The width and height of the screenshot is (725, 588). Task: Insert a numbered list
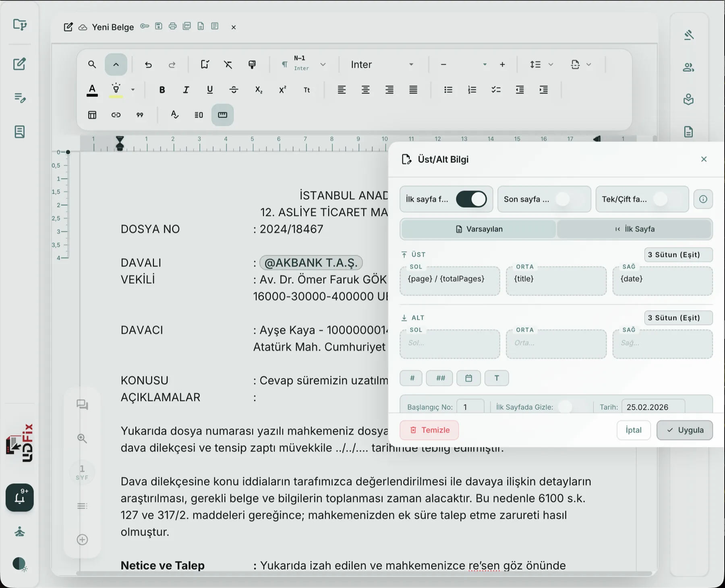coord(472,90)
